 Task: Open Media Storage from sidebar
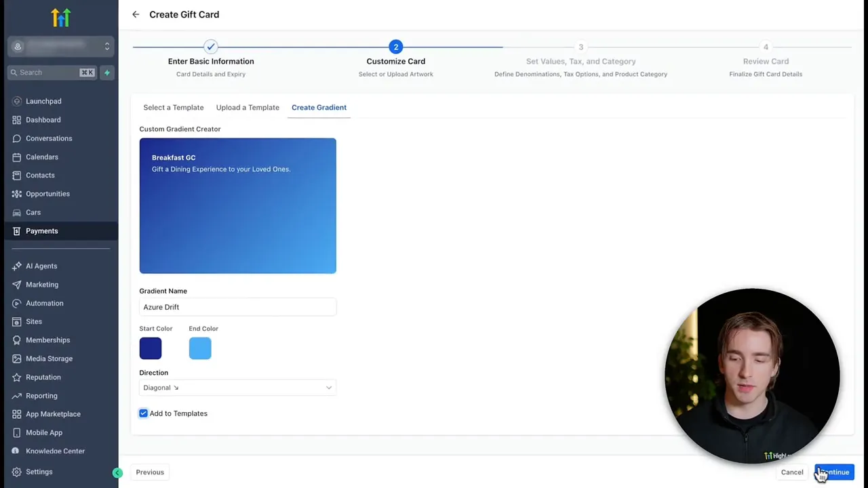click(x=49, y=359)
